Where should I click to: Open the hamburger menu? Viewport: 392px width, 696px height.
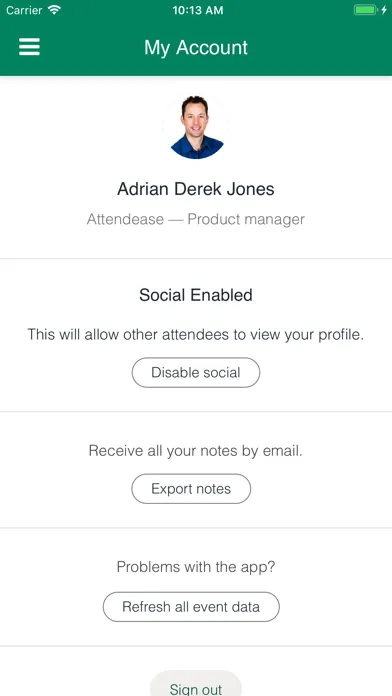[29, 47]
